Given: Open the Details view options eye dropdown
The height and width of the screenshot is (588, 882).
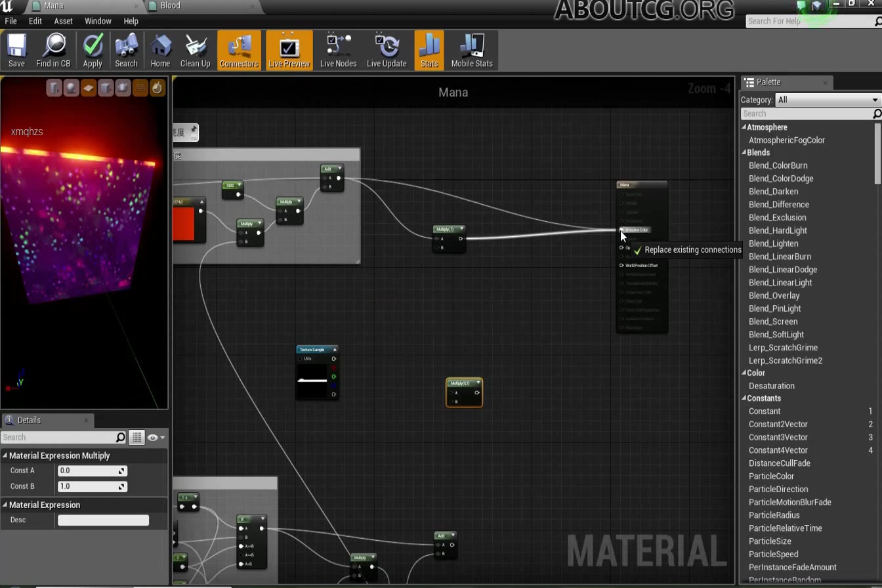Looking at the screenshot, I should pos(156,438).
